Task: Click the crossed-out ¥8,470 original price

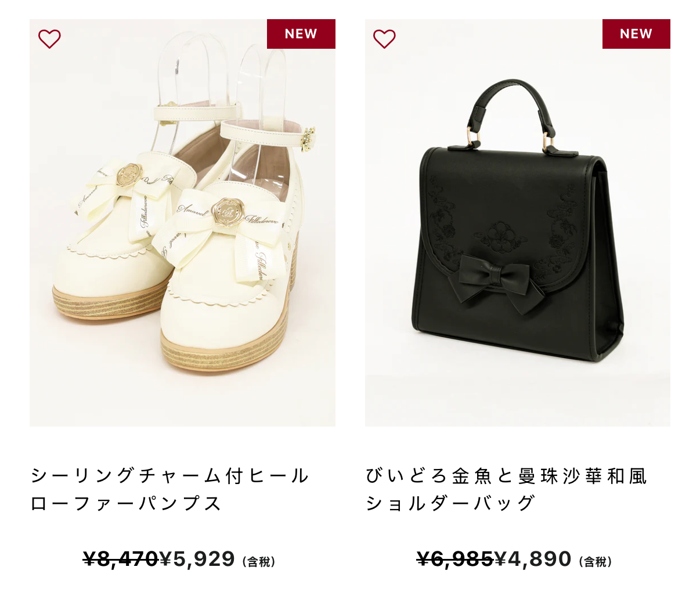Action: click(121, 559)
